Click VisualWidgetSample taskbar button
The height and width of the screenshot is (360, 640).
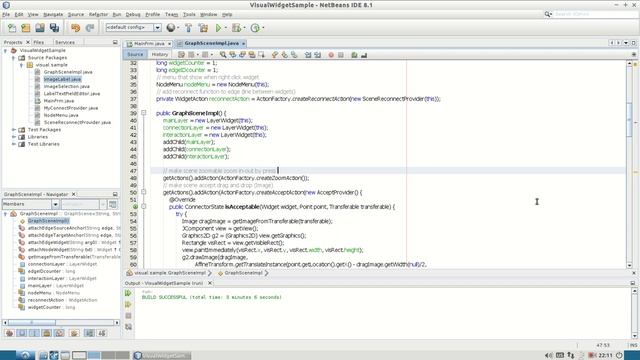coord(162,356)
